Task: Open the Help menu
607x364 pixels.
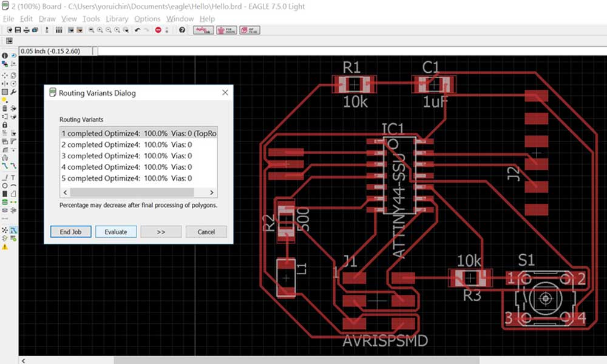Action: pos(207,19)
